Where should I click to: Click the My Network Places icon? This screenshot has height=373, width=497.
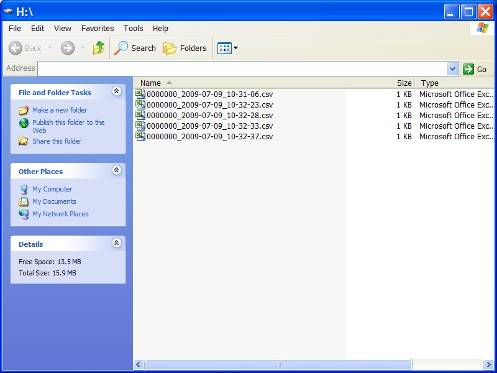pos(24,214)
